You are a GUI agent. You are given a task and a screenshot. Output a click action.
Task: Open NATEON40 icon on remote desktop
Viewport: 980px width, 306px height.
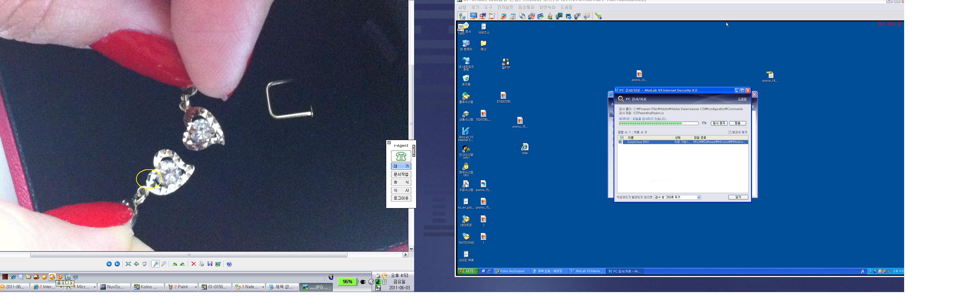(x=466, y=239)
